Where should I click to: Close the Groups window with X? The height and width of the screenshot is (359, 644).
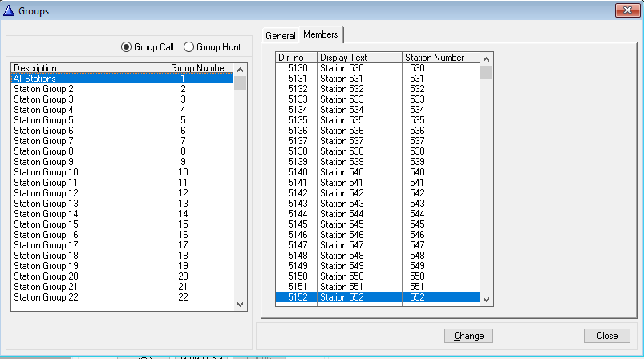tap(626, 11)
